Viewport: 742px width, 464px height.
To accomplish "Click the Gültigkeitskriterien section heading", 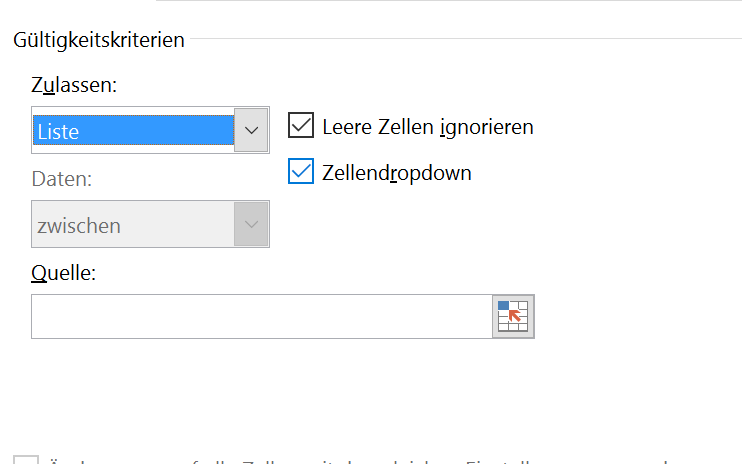I will 99,40.
